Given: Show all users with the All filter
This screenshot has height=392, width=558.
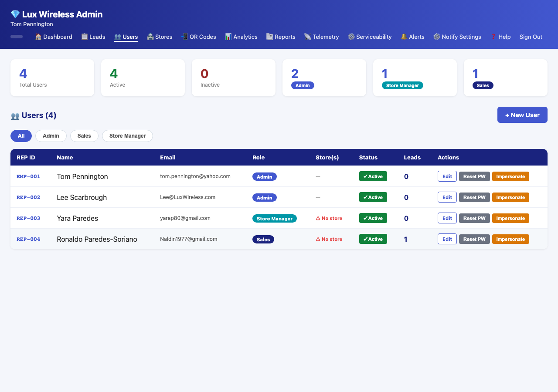Looking at the screenshot, I should point(21,136).
